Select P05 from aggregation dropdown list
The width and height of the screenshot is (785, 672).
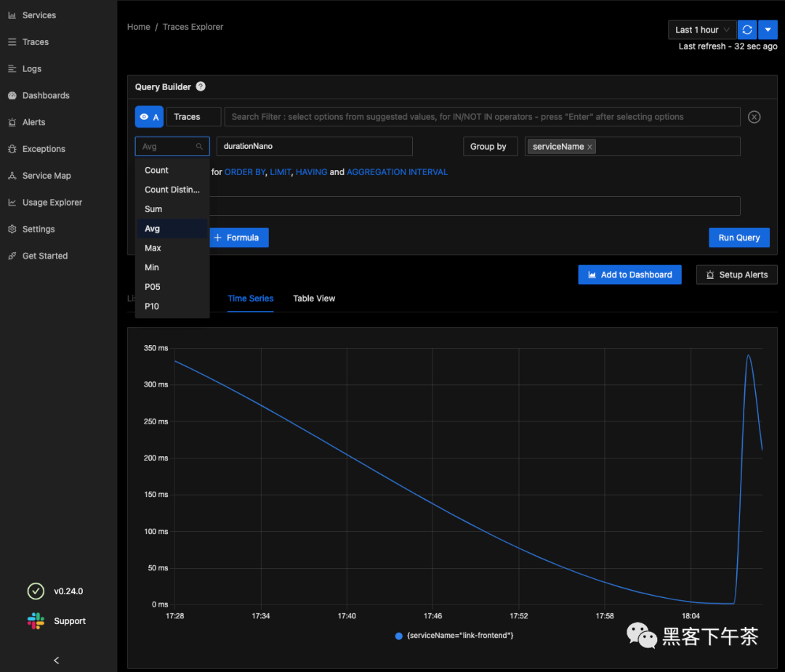[x=152, y=287]
